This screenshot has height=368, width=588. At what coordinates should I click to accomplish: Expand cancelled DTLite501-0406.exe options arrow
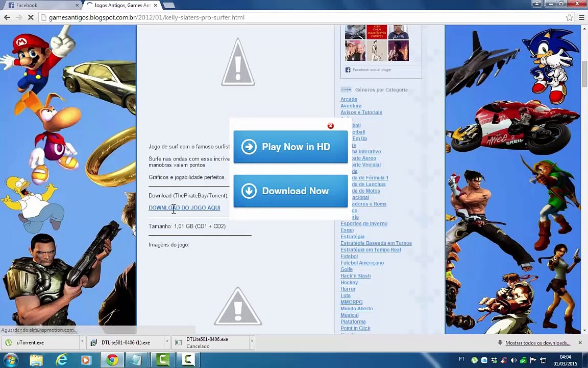(x=252, y=342)
